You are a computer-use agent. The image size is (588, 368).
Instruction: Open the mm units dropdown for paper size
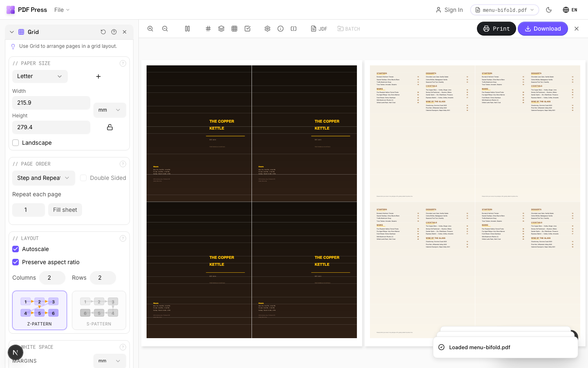(x=110, y=110)
